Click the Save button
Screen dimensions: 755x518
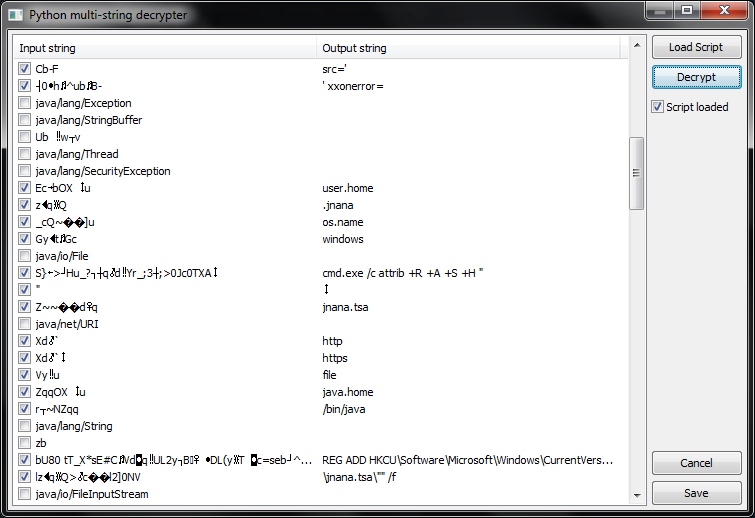coord(696,493)
